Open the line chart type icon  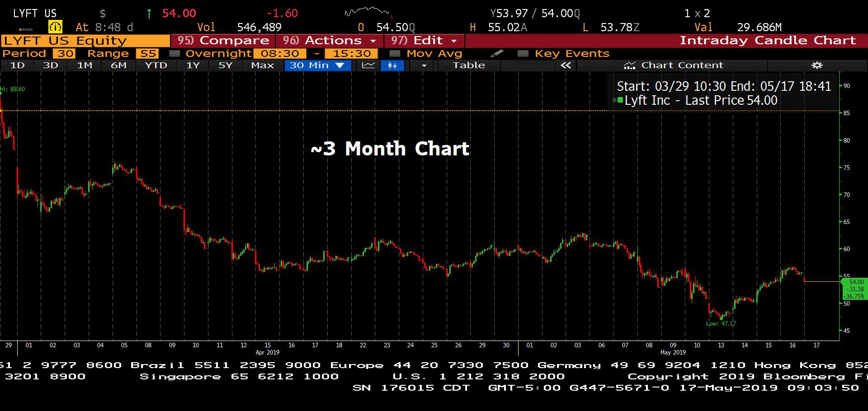(x=368, y=65)
